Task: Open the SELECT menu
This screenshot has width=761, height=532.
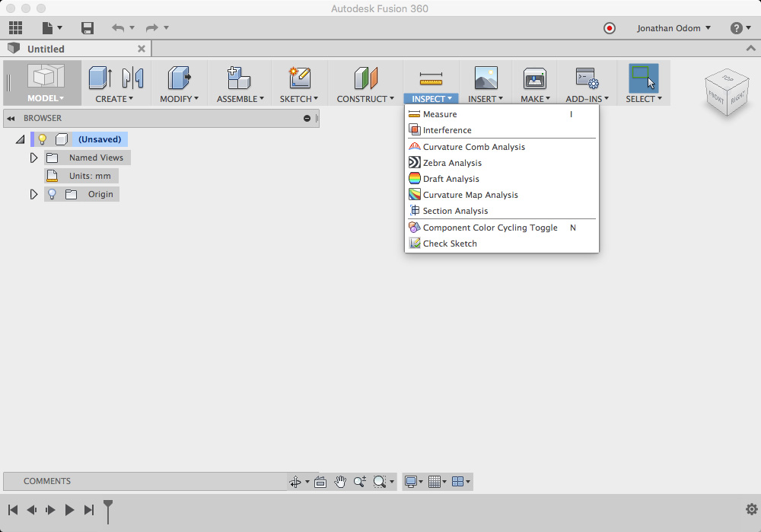Action: tap(644, 98)
